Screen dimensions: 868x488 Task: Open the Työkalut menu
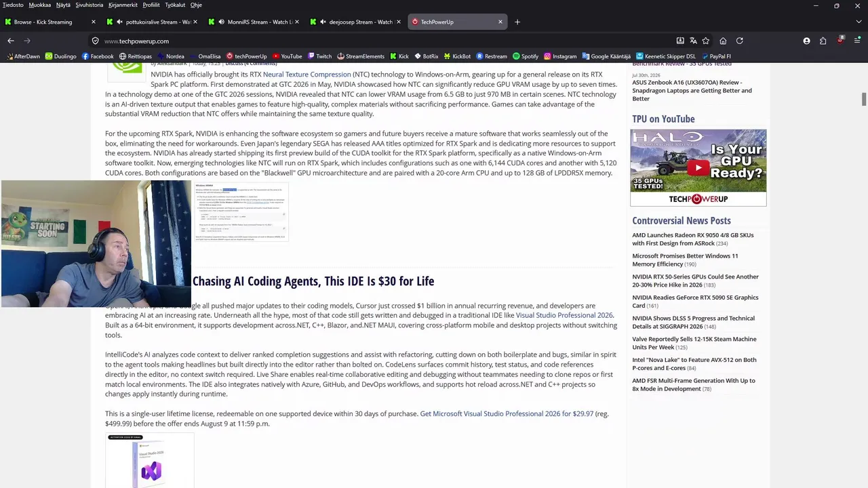pos(175,5)
